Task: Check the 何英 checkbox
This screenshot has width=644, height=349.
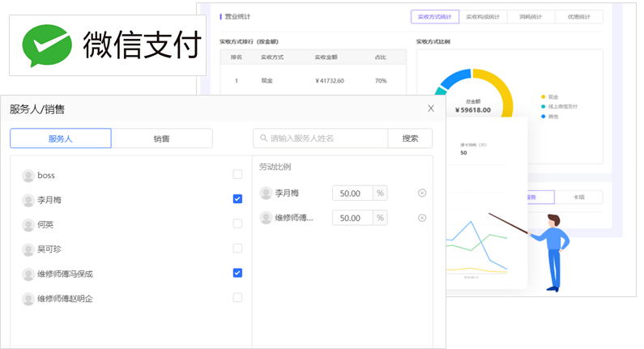Action: [x=237, y=223]
